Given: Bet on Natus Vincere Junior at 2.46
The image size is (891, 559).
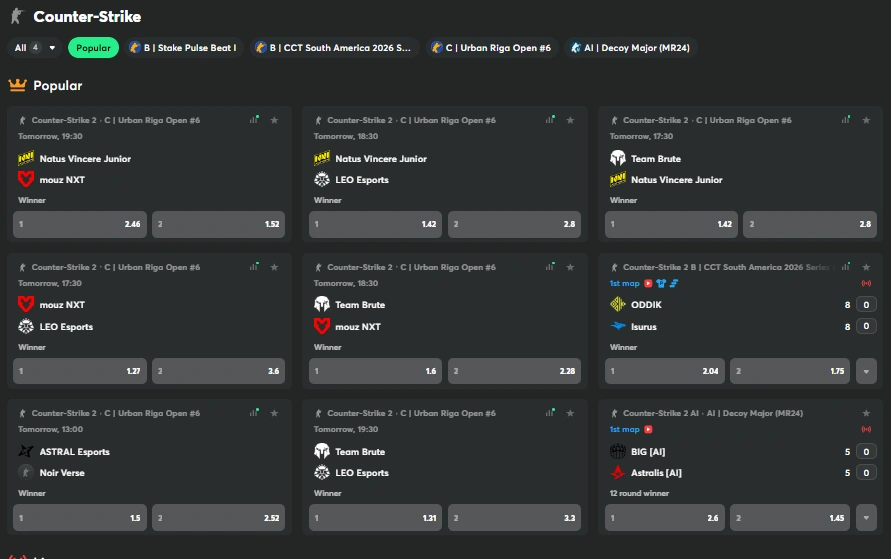Looking at the screenshot, I should (x=80, y=224).
